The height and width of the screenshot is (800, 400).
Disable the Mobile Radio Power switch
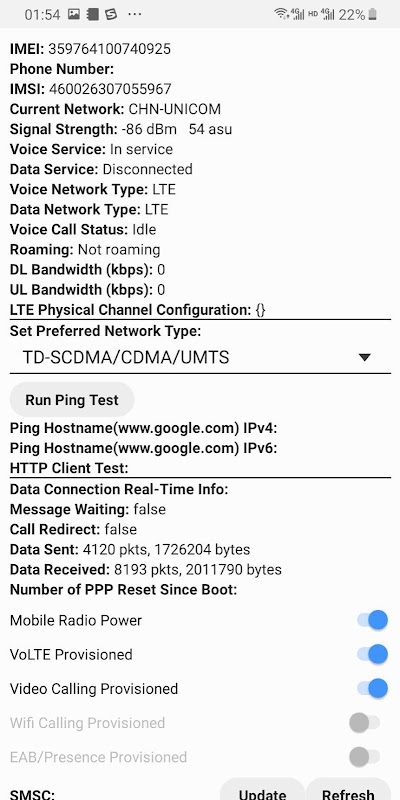coord(372,620)
